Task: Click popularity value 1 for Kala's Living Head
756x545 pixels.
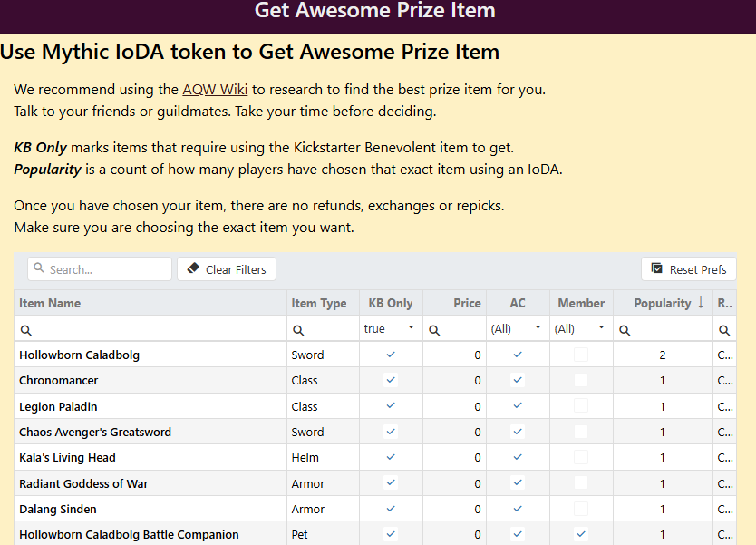Action: [663, 457]
